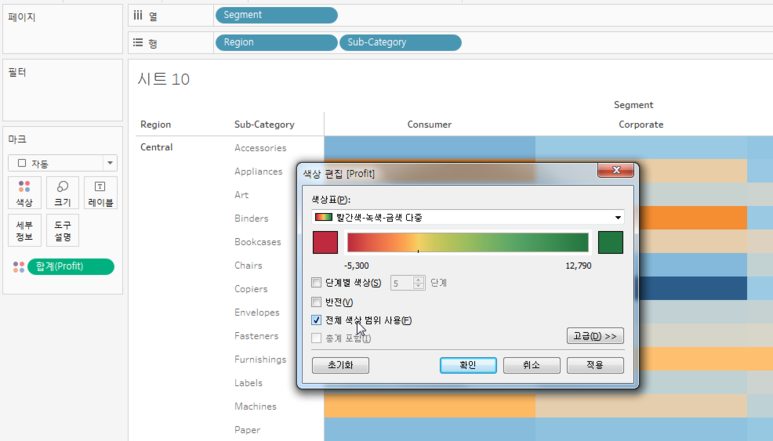Image resolution: width=773 pixels, height=441 pixels.
Task: Select the Art row label
Action: point(242,195)
